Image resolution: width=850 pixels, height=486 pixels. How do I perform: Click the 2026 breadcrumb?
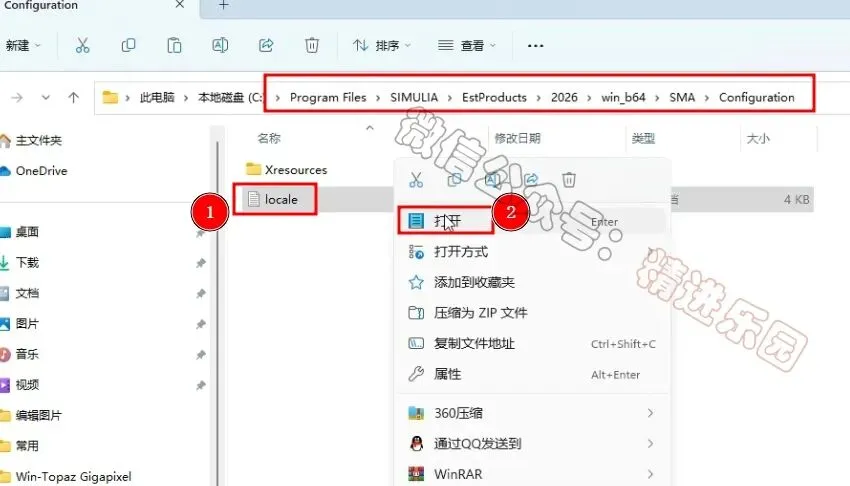(564, 98)
